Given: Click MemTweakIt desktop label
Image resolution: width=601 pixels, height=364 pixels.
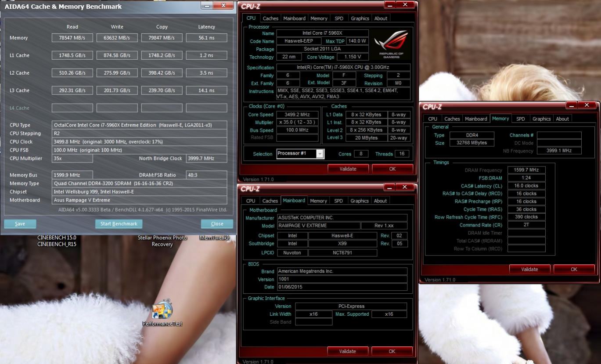Looking at the screenshot, I should [215, 238].
